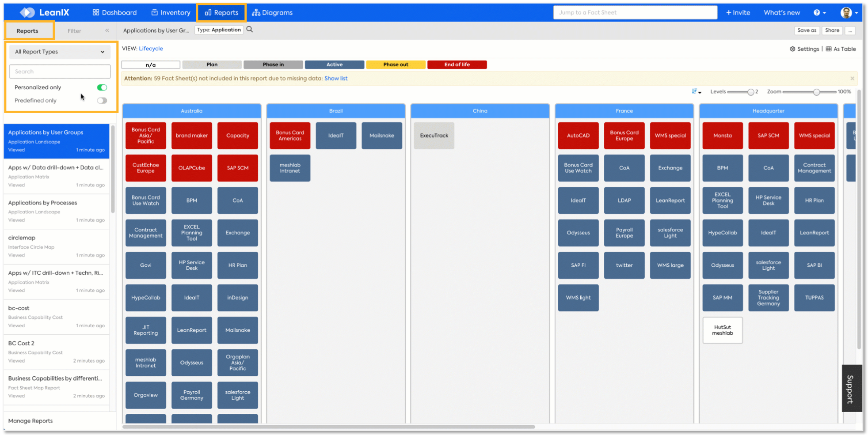Open the Govi tile in Australia

pyautogui.click(x=146, y=265)
